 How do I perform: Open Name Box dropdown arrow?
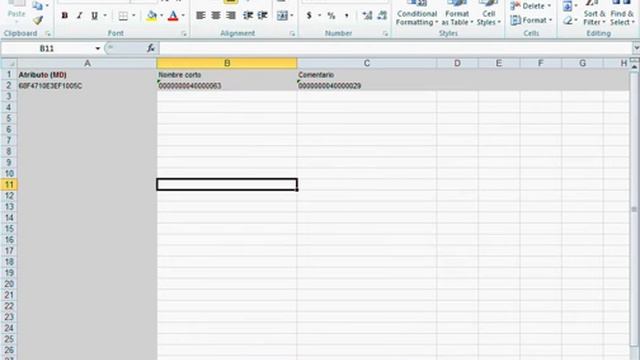pos(98,49)
